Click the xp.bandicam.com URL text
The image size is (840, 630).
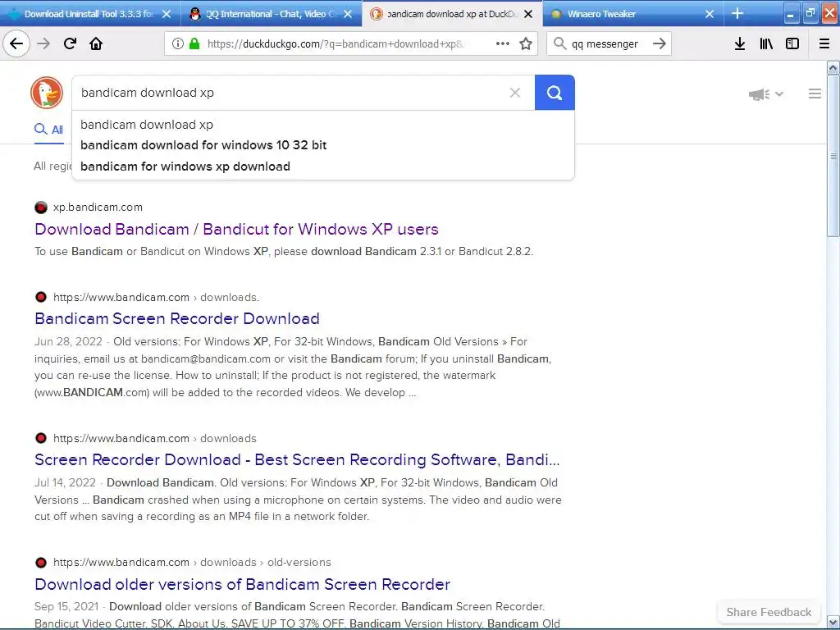98,208
